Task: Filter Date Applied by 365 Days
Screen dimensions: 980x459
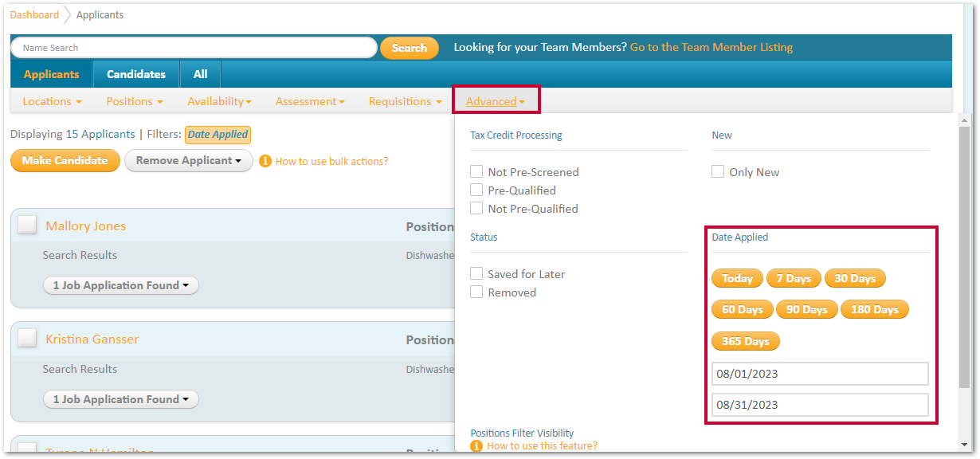Action: click(746, 341)
